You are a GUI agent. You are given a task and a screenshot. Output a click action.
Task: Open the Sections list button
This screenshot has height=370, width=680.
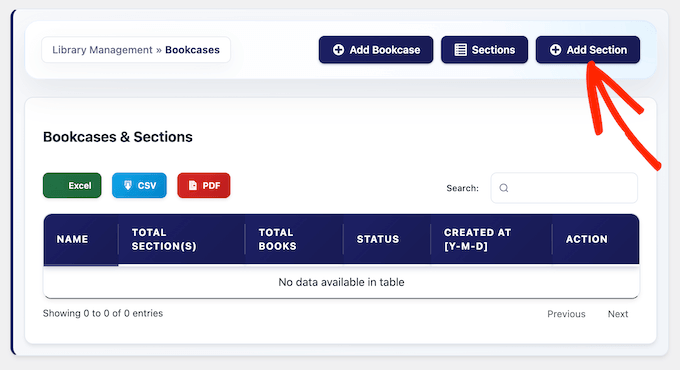point(484,50)
